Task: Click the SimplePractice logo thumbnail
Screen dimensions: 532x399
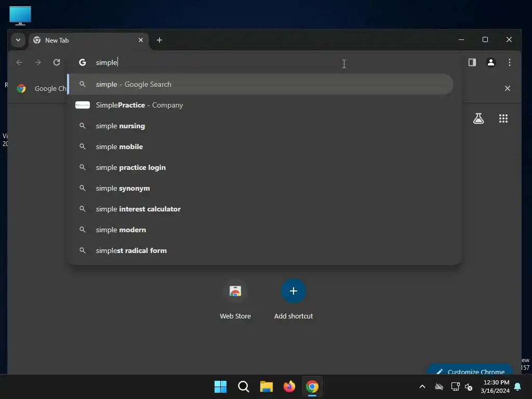Action: 83,105
